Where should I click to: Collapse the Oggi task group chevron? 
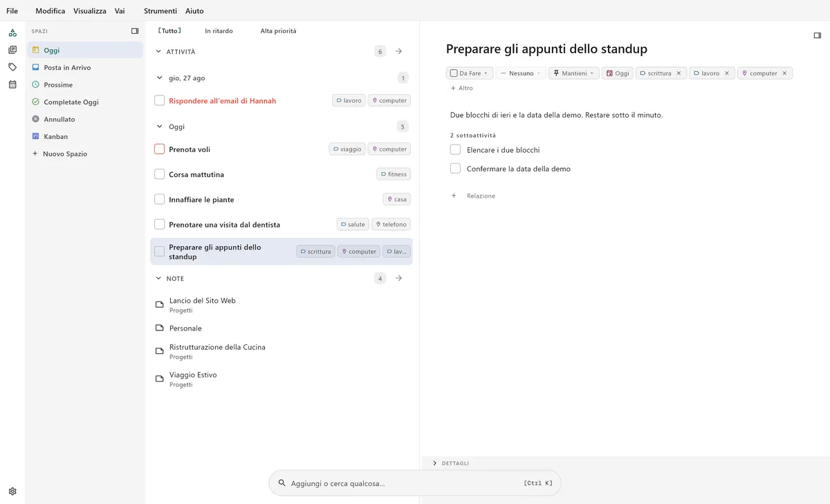(x=158, y=127)
